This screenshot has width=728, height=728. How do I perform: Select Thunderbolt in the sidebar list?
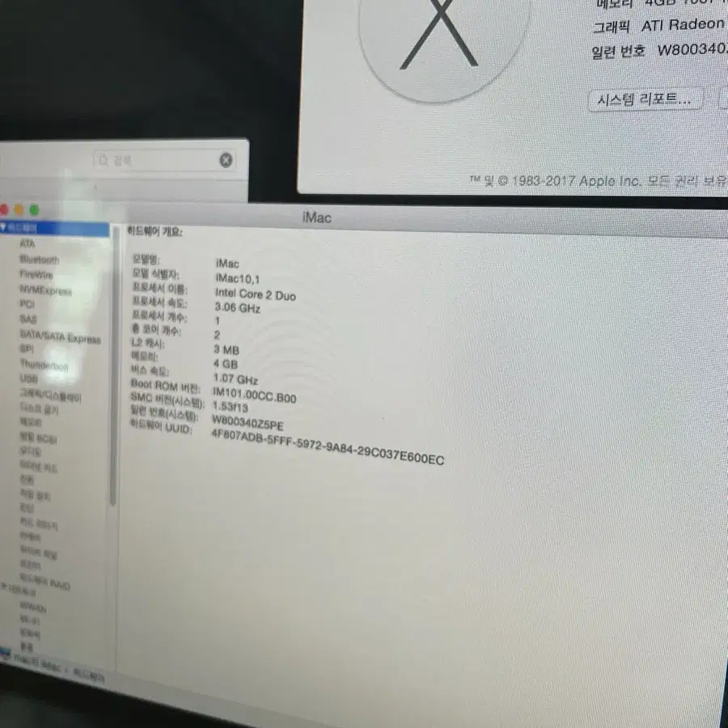[x=44, y=365]
